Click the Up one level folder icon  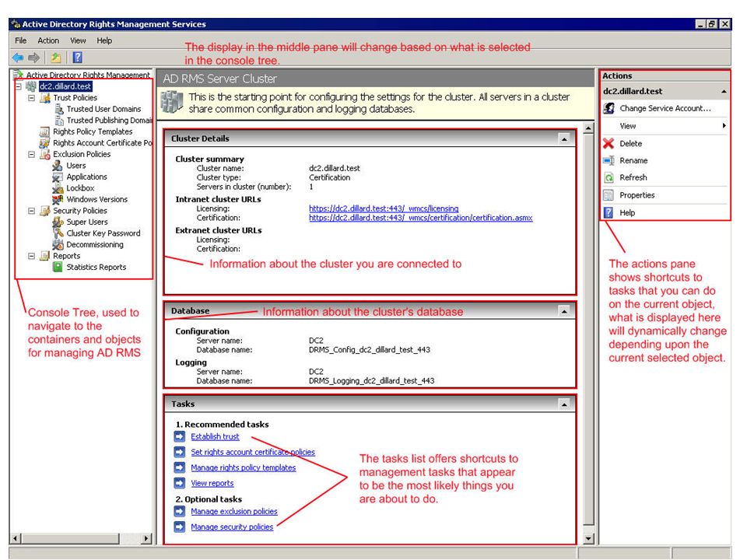tap(56, 58)
